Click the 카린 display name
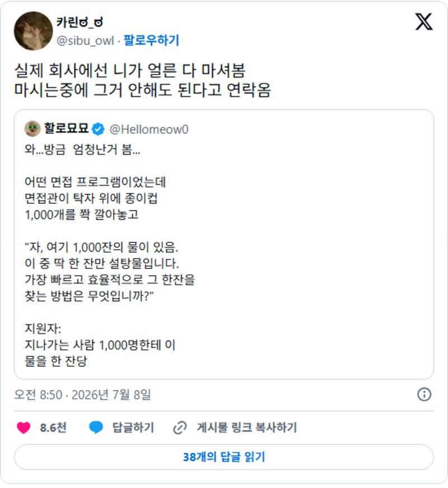448x488 pixels. [80, 22]
